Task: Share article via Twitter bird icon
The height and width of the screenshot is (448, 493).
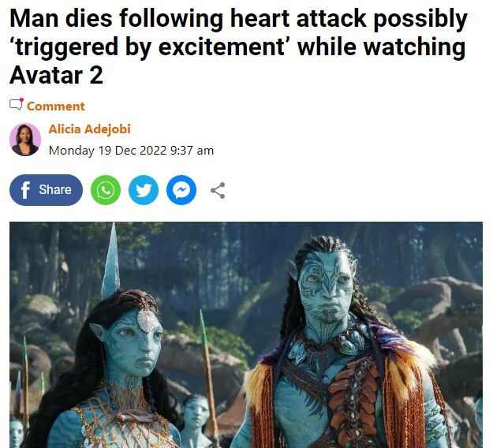Action: [144, 190]
